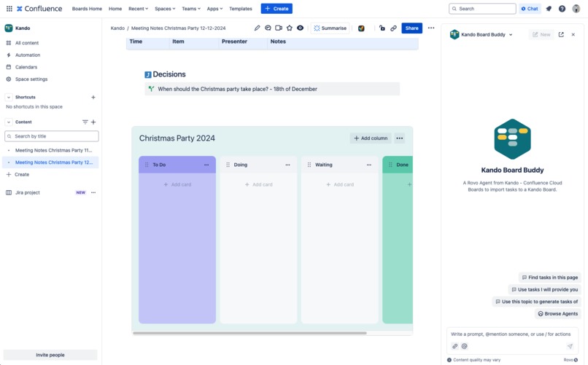588x365 pixels.
Task: Go to Boards Home
Action: coord(87,9)
